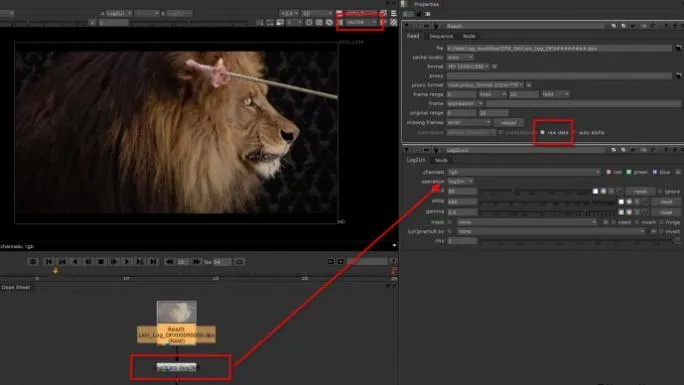Open file browser for Read file path
This screenshot has height=385, width=684.
point(678,48)
